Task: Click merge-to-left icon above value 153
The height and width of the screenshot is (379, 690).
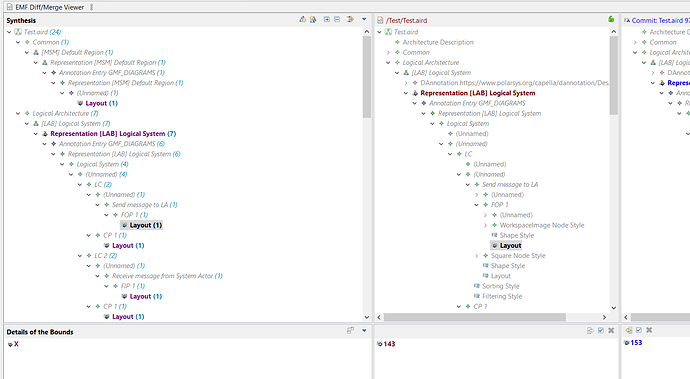Action: 628,330
